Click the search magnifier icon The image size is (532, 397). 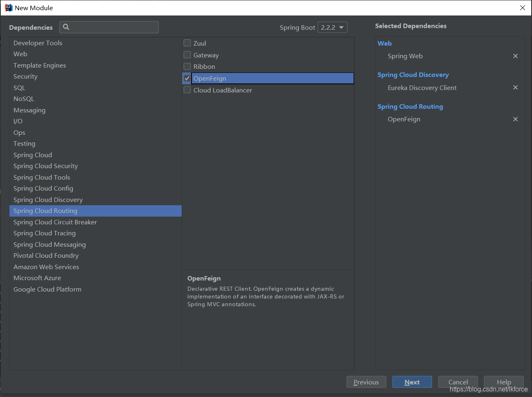(x=66, y=27)
